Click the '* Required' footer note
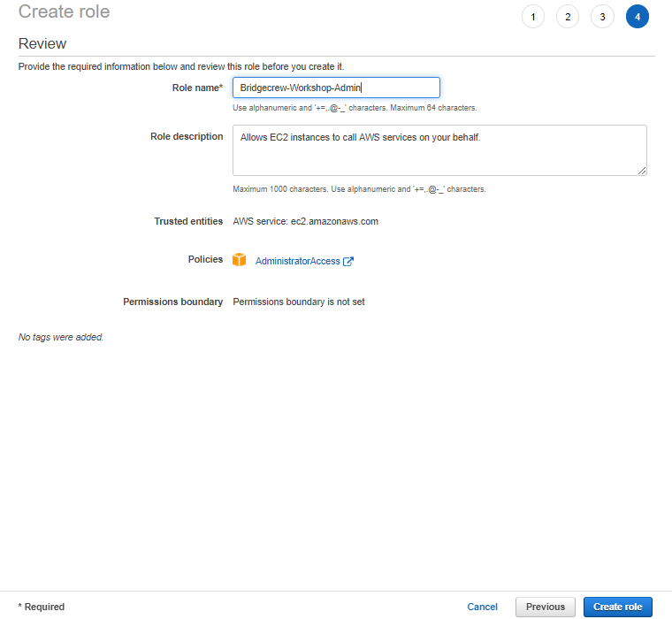This screenshot has height=619, width=672. point(42,607)
